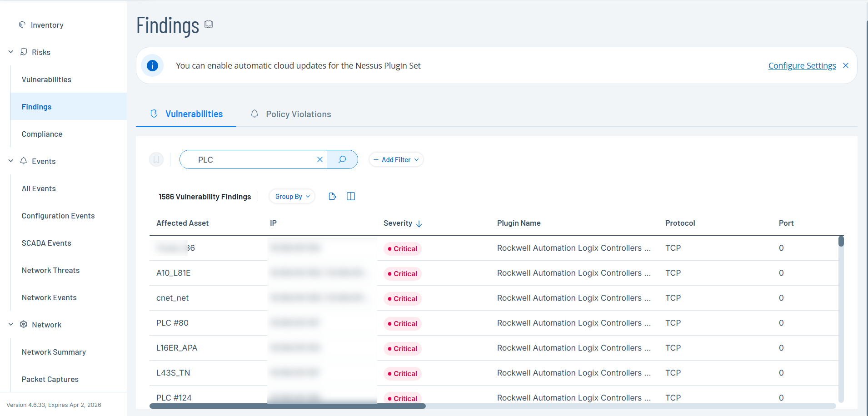Open the Add Filter dropdown
The height and width of the screenshot is (416, 868).
pyautogui.click(x=396, y=159)
